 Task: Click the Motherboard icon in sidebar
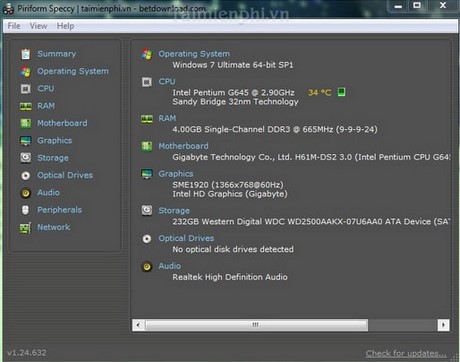pos(26,123)
